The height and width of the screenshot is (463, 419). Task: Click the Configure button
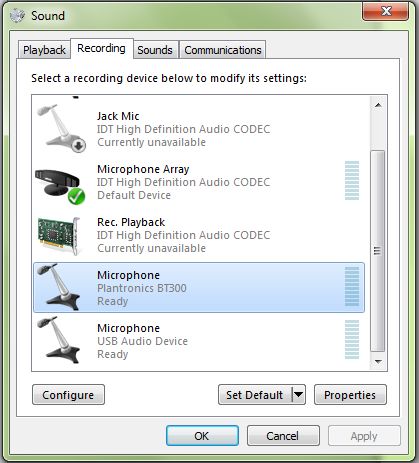(x=68, y=395)
